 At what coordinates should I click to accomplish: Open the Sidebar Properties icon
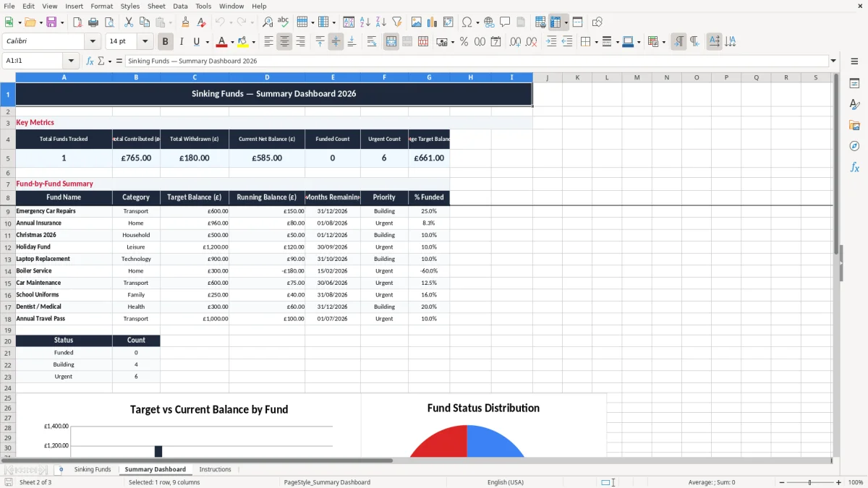854,84
